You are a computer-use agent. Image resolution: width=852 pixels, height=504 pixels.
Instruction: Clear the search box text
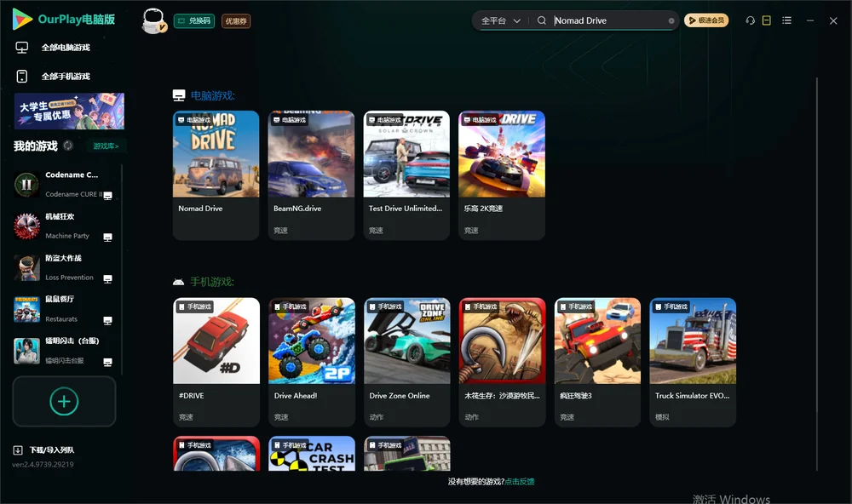tap(671, 20)
